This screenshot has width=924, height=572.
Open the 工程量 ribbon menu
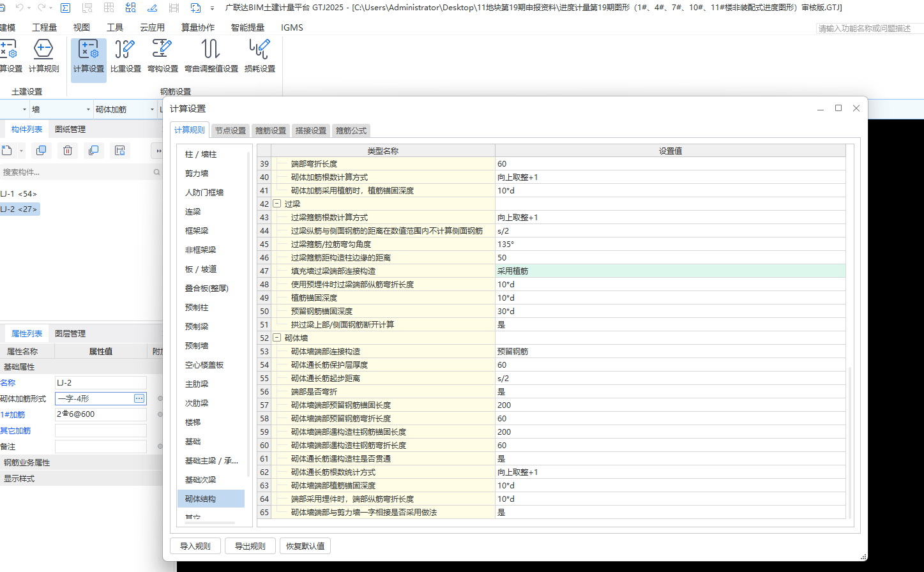click(44, 27)
